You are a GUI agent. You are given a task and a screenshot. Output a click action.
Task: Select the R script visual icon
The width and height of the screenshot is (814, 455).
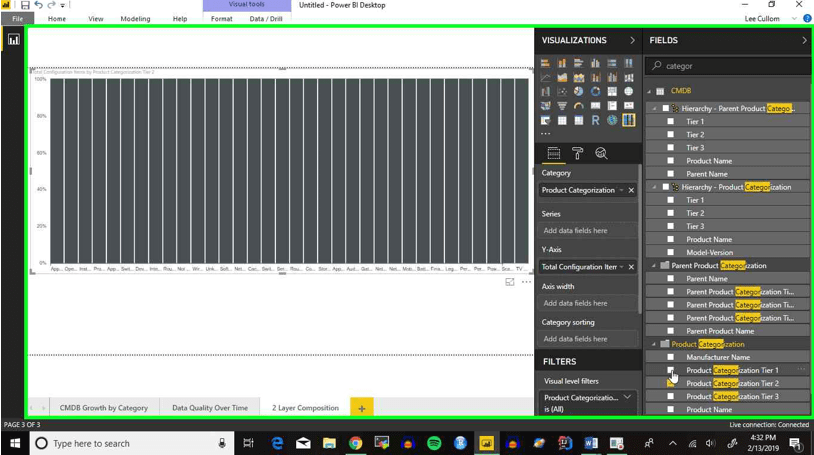click(595, 121)
